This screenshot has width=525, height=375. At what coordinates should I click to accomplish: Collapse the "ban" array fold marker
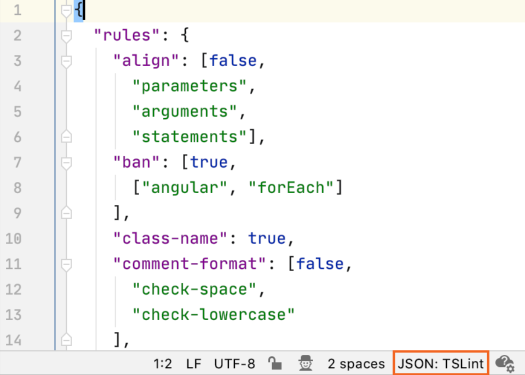tap(67, 163)
